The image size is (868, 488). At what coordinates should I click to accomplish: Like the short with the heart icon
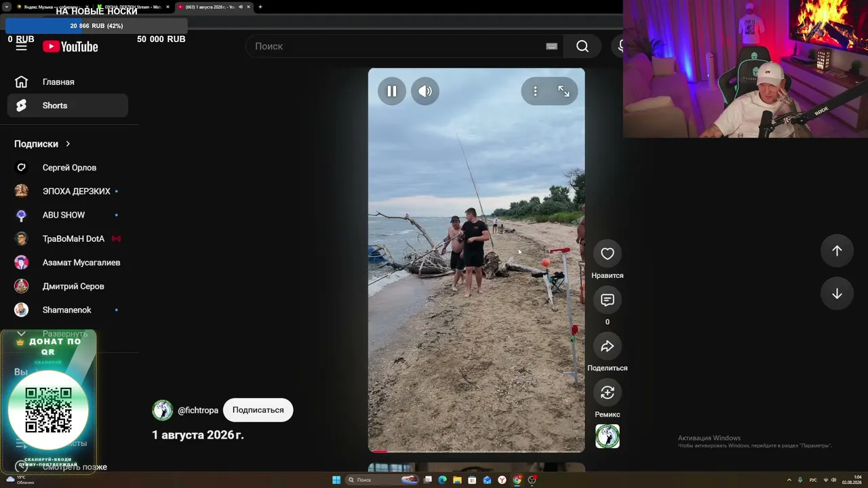(607, 253)
